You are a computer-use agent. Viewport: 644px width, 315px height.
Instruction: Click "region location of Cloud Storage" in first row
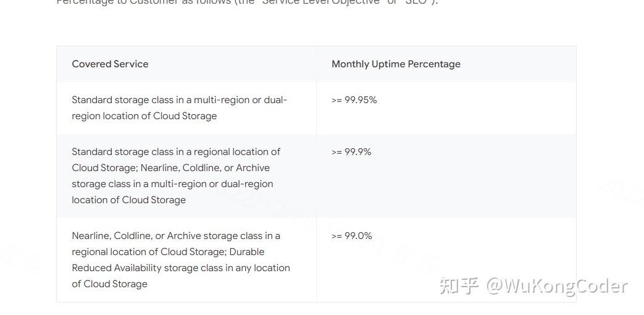(144, 116)
